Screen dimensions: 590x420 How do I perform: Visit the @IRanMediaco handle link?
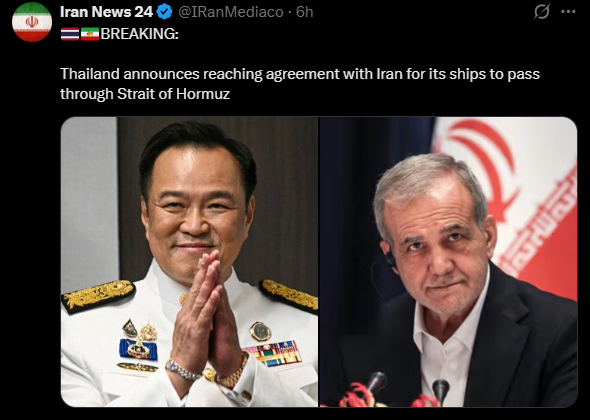(x=231, y=12)
